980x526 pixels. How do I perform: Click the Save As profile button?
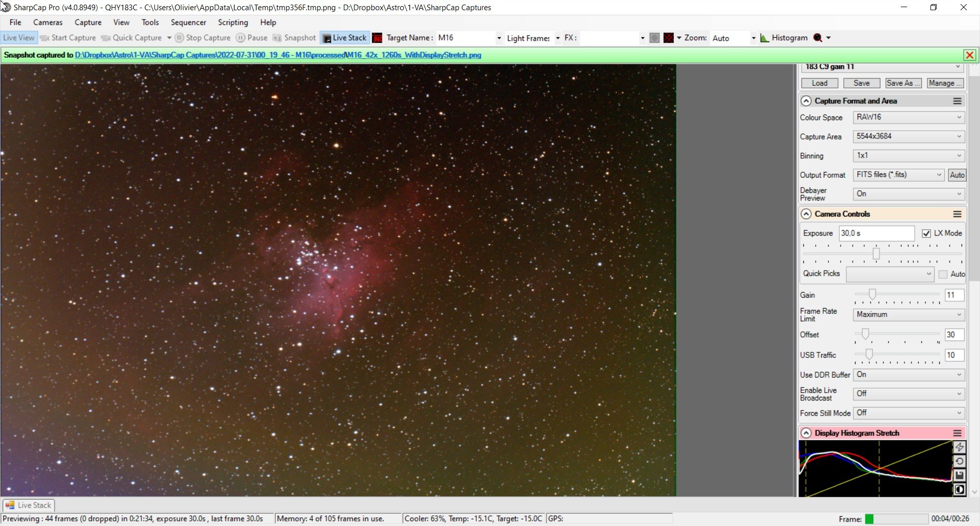pyautogui.click(x=903, y=83)
